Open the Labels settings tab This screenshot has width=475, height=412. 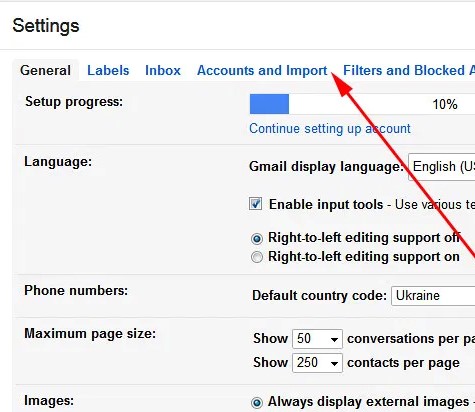(108, 70)
